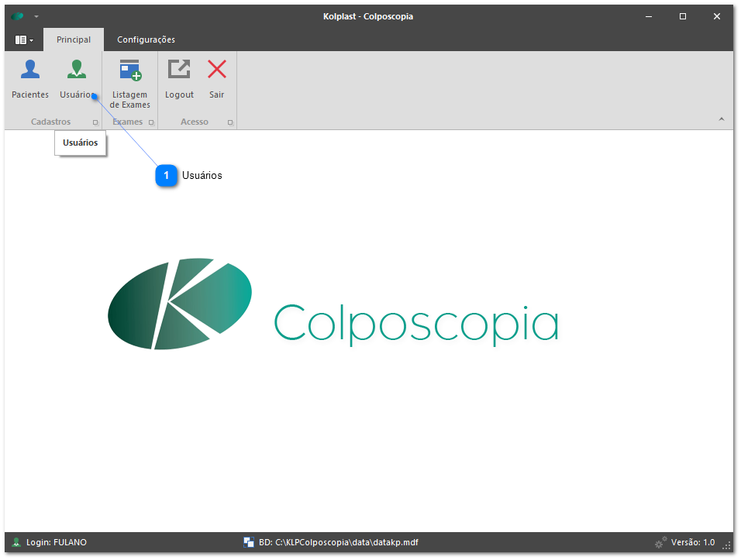741x560 pixels.
Task: Open the Pacientes registry
Action: pos(29,78)
